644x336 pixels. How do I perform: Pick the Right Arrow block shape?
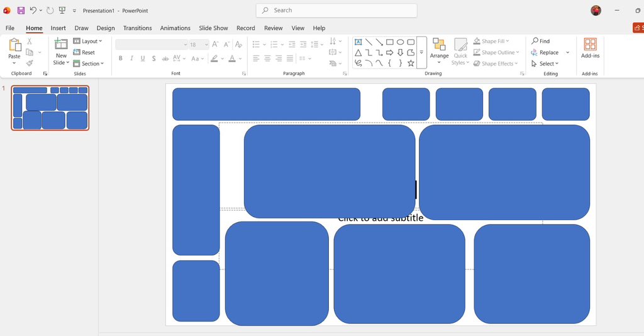tap(390, 53)
